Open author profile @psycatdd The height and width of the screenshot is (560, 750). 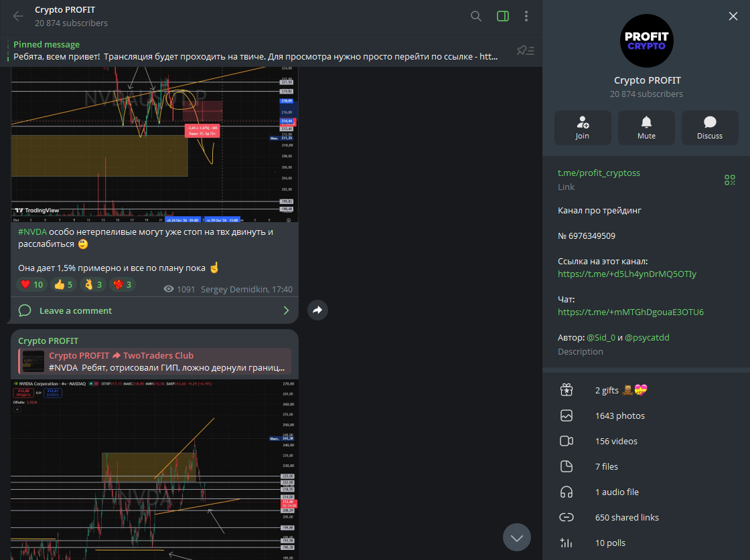pos(647,337)
